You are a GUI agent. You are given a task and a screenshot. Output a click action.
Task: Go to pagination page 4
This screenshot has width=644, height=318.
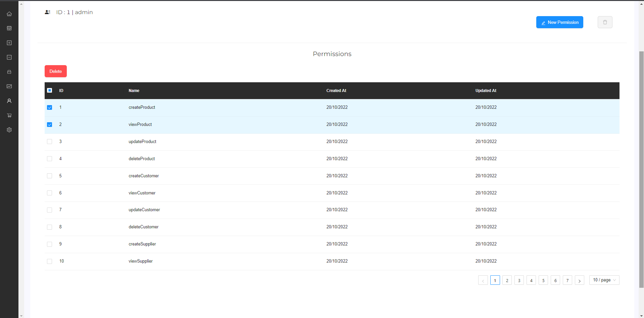[531, 280]
